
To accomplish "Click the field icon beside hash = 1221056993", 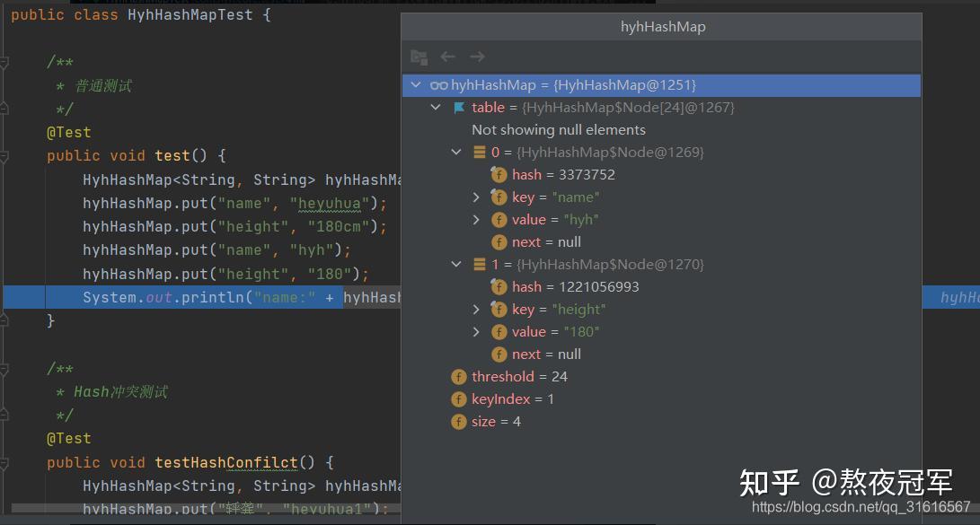I will point(499,287).
